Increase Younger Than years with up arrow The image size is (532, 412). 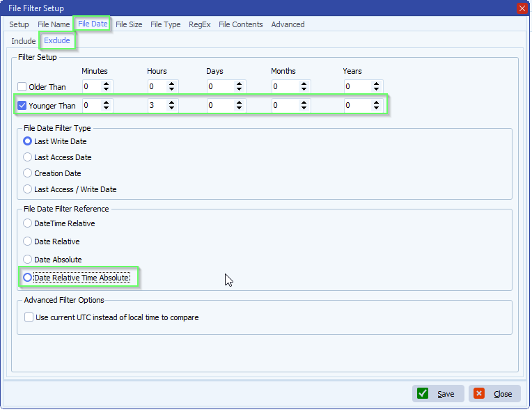click(x=376, y=102)
